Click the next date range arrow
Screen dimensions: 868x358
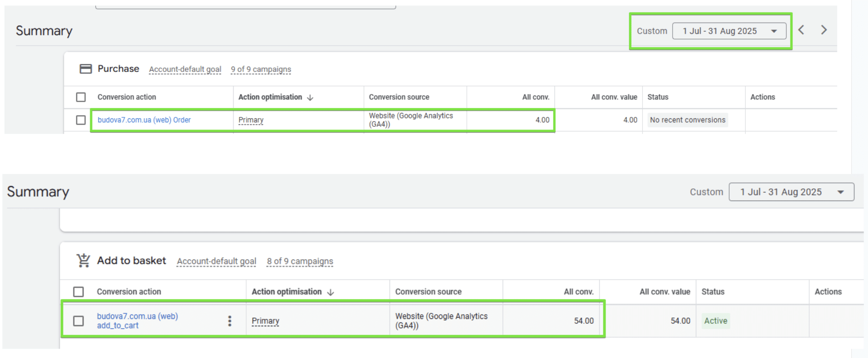point(824,30)
